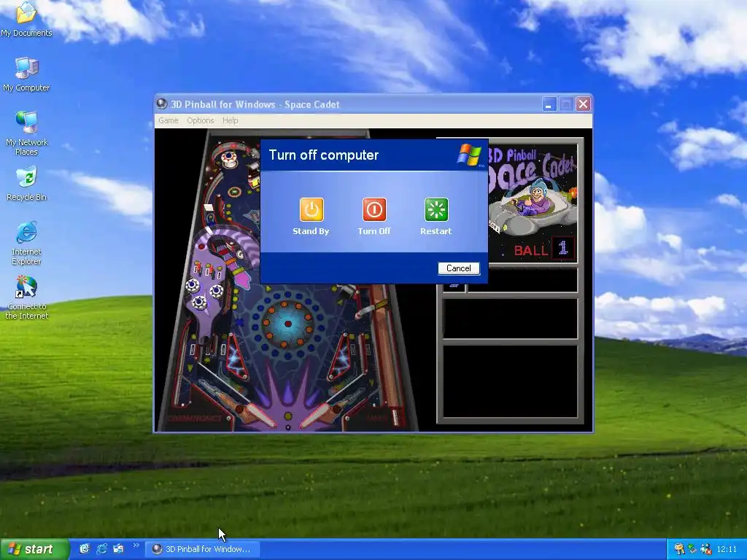Cancel the Turn off computer dialog
This screenshot has width=747, height=560.
click(458, 268)
